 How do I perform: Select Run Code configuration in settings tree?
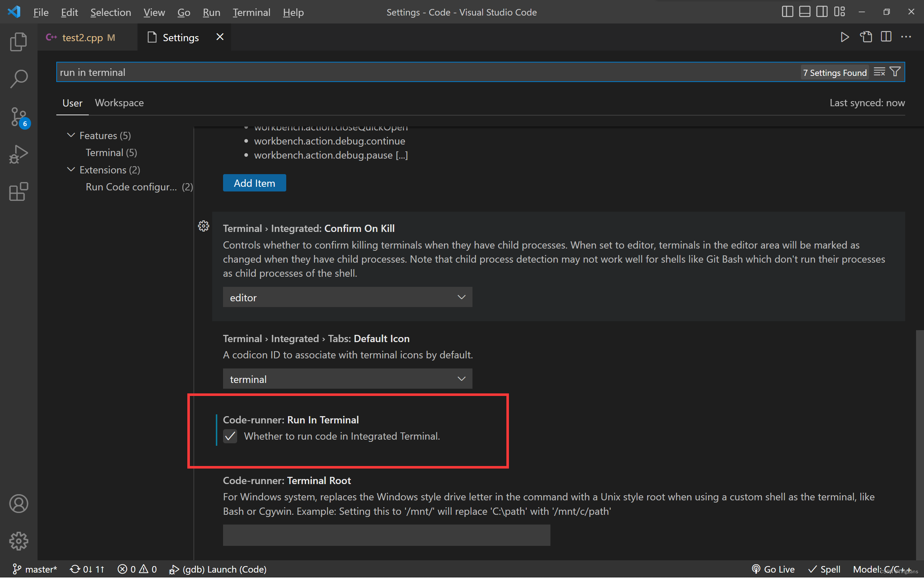pos(139,186)
